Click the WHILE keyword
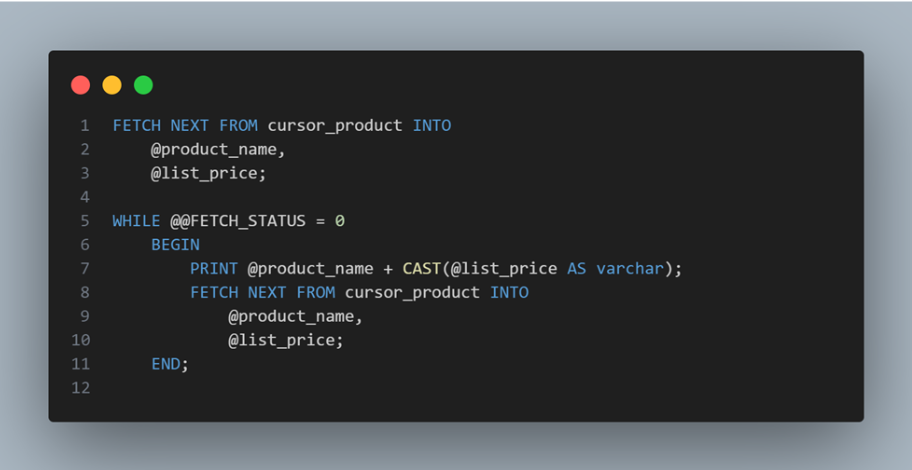Screen dimensions: 912x470 (136, 220)
